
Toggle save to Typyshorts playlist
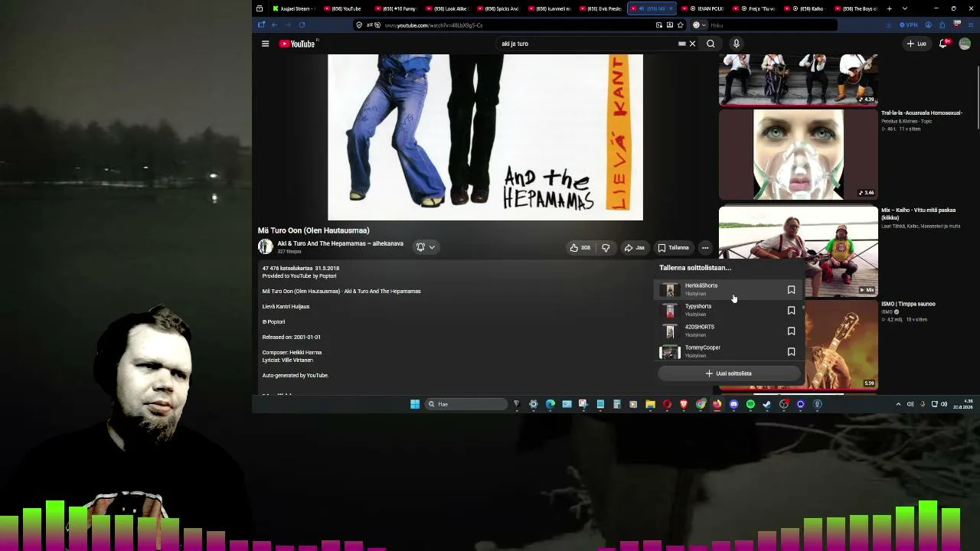coord(791,311)
